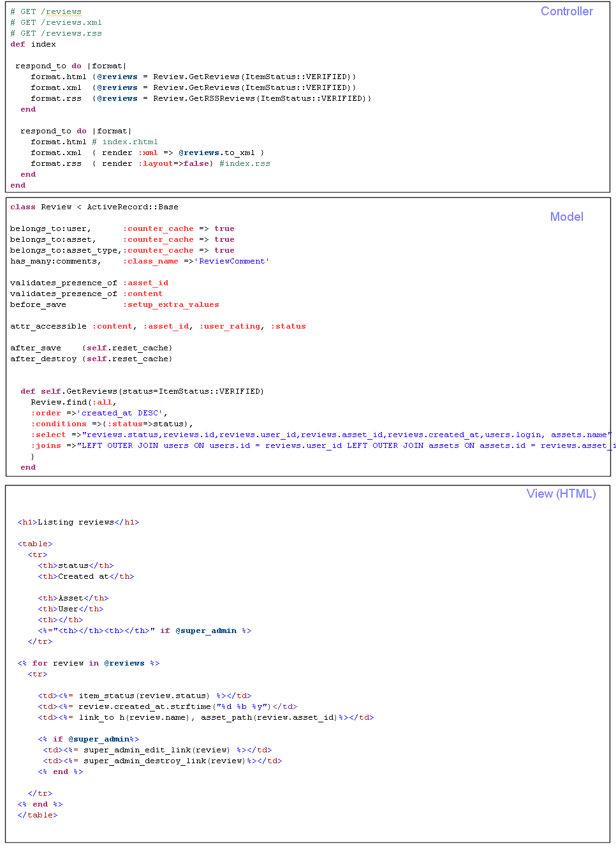Click the '#index.rss' trailing comment
This screenshot has height=850, width=616.
(244, 163)
